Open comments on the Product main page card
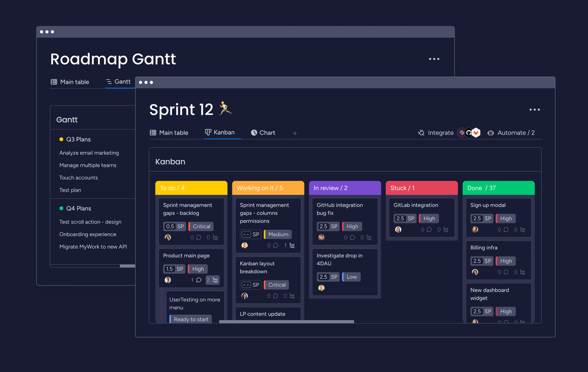588x372 pixels. point(199,280)
